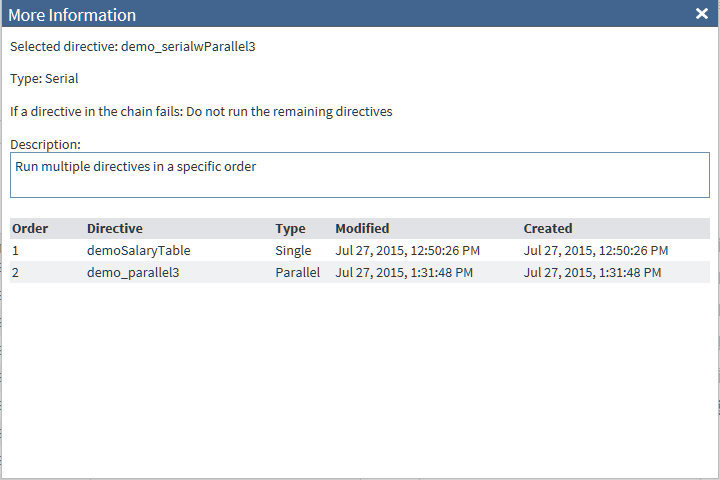Select the demoSalaryTable directive name
The width and height of the screenshot is (720, 480).
[x=138, y=251]
